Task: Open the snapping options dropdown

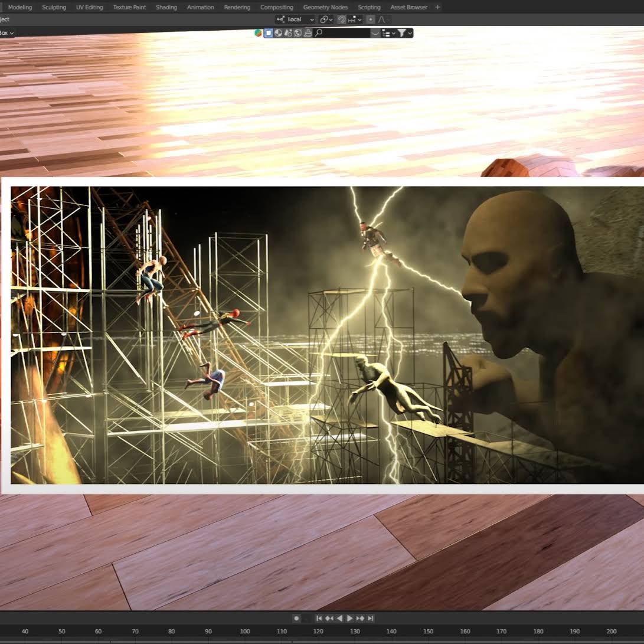Action: [354, 19]
